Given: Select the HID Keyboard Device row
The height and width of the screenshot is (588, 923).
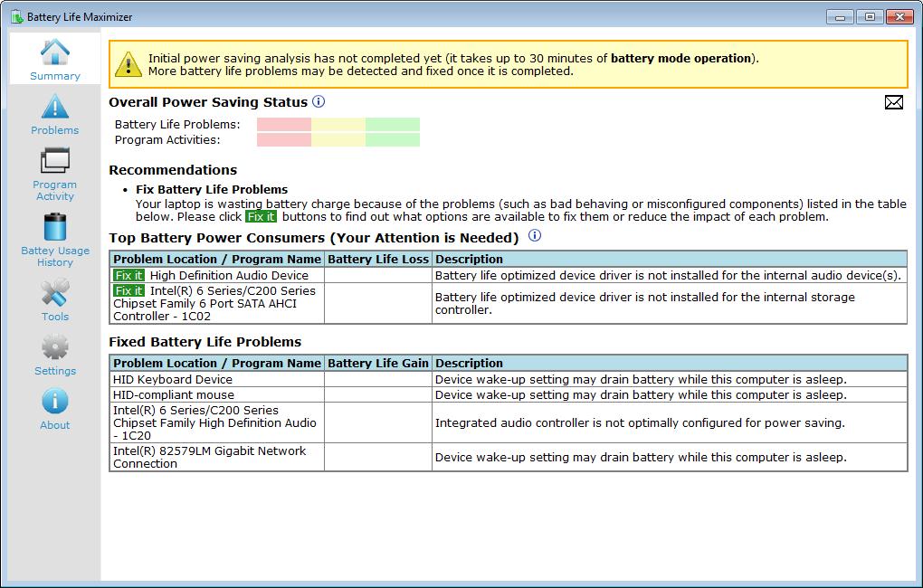Looking at the screenshot, I should tap(508, 379).
